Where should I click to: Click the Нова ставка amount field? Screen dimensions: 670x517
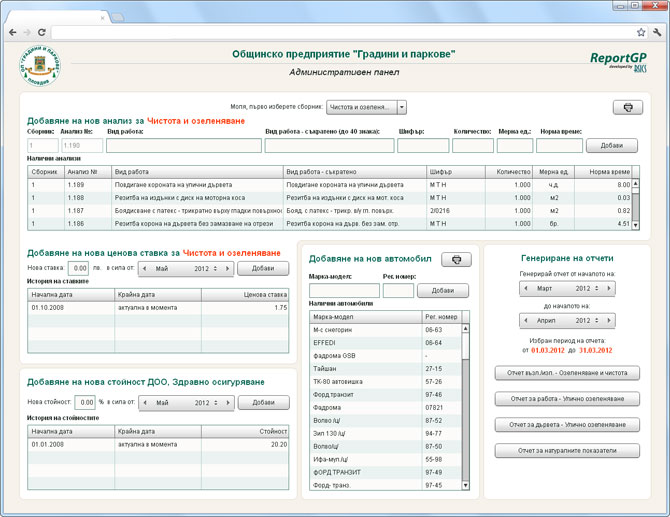click(x=79, y=268)
